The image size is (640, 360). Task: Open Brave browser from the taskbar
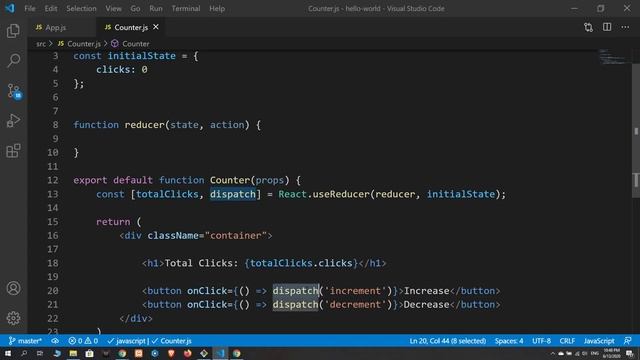[171, 353]
